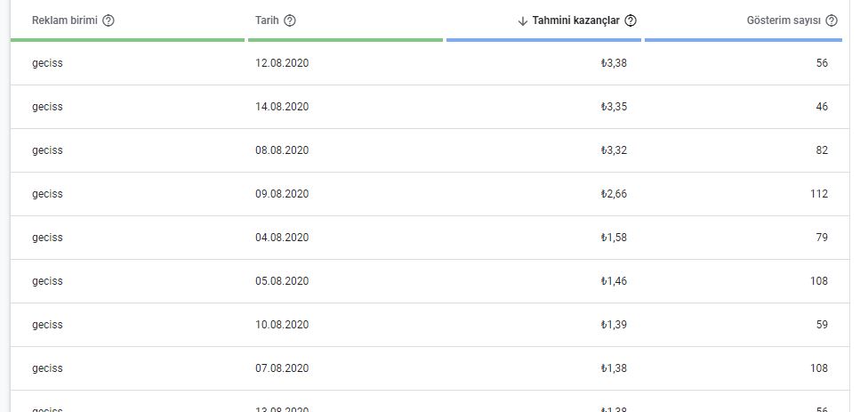Image resolution: width=868 pixels, height=412 pixels.
Task: Click earnings value ₺3,38
Action: click(x=614, y=63)
